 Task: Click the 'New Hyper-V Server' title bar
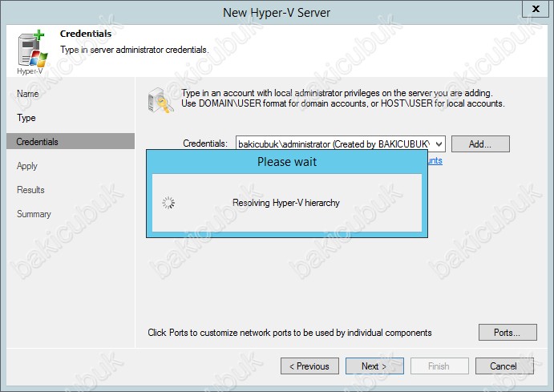277,13
